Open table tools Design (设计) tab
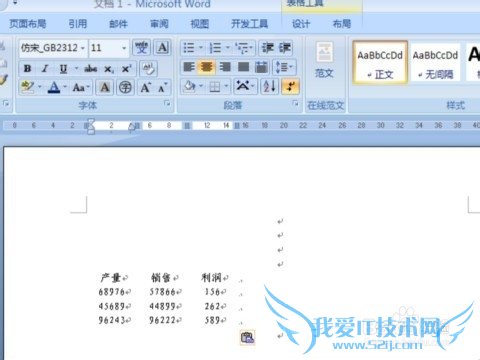The width and height of the screenshot is (480, 360). (301, 24)
